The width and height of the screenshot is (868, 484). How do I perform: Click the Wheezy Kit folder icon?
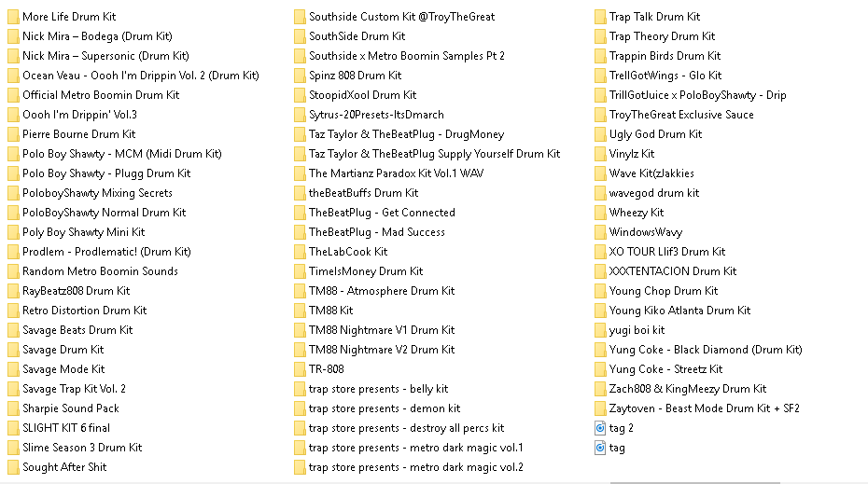click(x=600, y=213)
